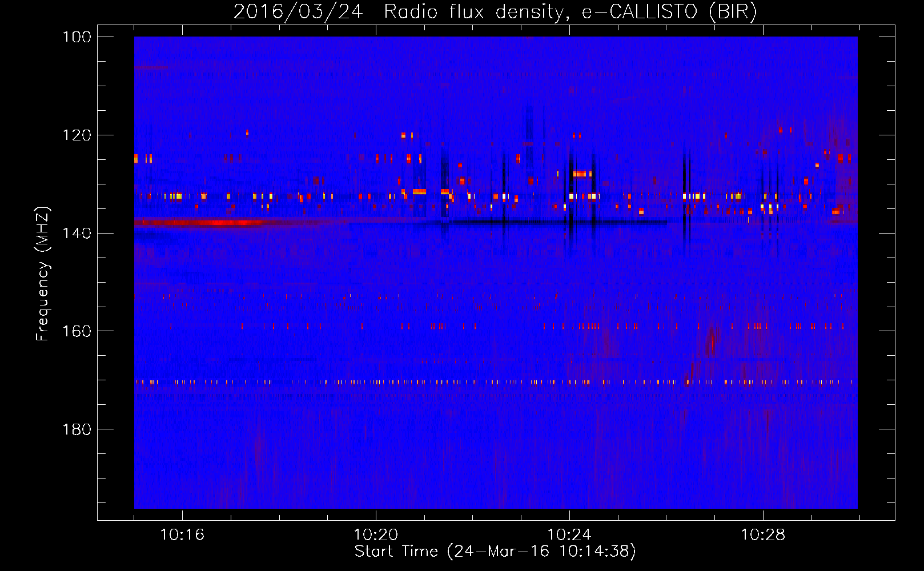This screenshot has width=924, height=571.
Task: Click the '140' frequency tick label
Action: click(77, 234)
